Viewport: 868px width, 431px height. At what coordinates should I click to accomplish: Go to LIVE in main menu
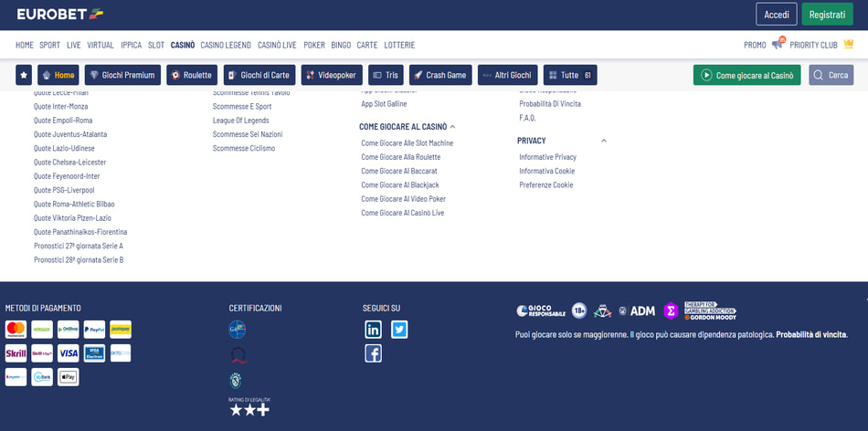point(74,45)
